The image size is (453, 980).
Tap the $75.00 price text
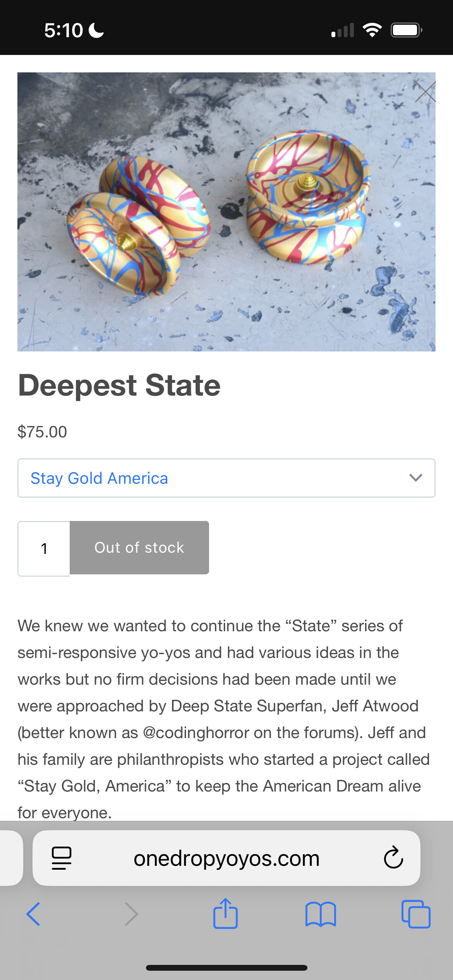click(x=42, y=432)
